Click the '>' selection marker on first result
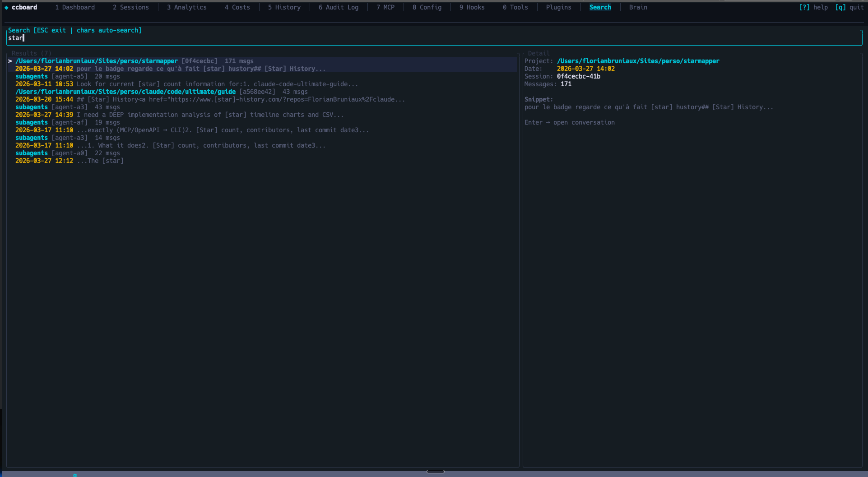 [x=10, y=61]
